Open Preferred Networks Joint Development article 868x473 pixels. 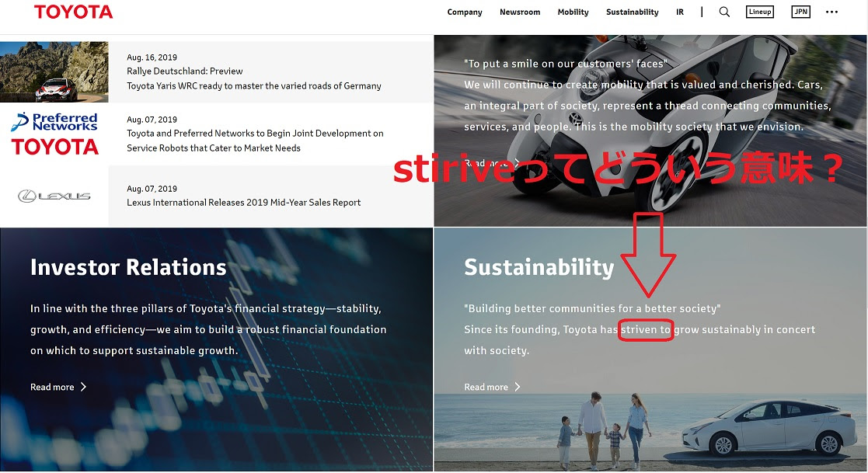tap(255, 141)
